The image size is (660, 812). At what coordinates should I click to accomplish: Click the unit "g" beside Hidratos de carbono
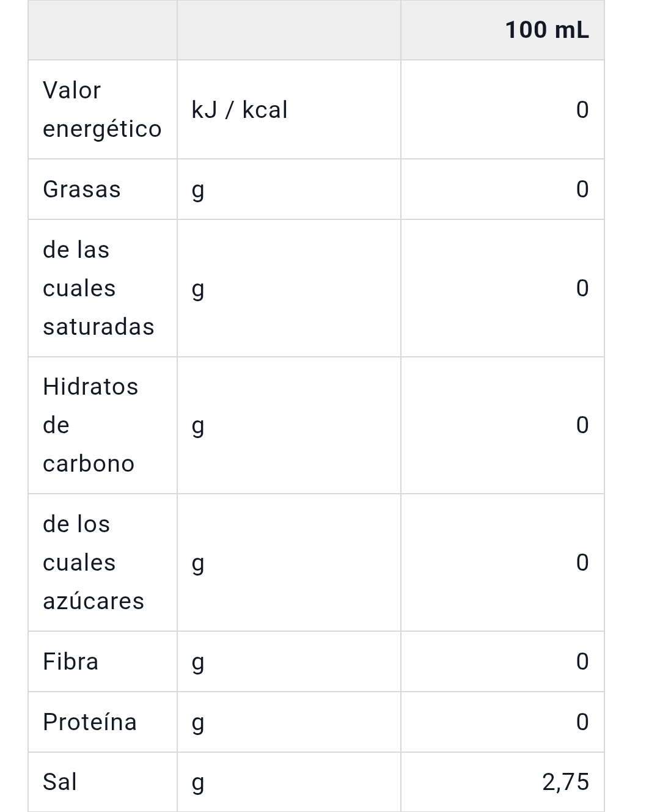[198, 426]
